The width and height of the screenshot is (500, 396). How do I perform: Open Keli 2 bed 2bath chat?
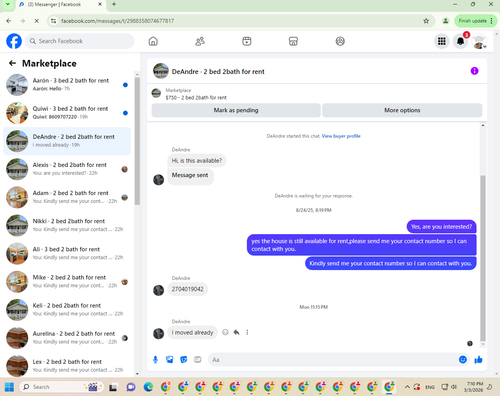point(67,309)
